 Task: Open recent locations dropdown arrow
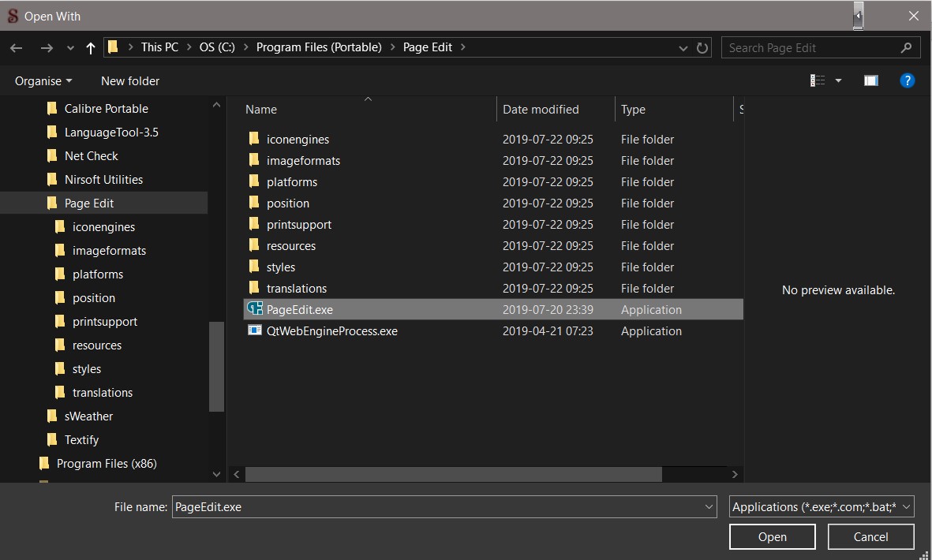click(x=70, y=48)
